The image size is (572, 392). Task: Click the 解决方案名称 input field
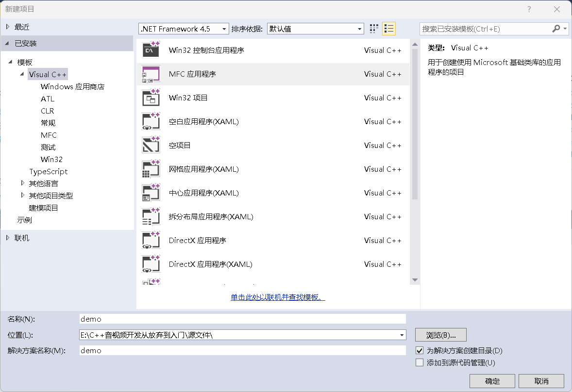click(x=243, y=350)
